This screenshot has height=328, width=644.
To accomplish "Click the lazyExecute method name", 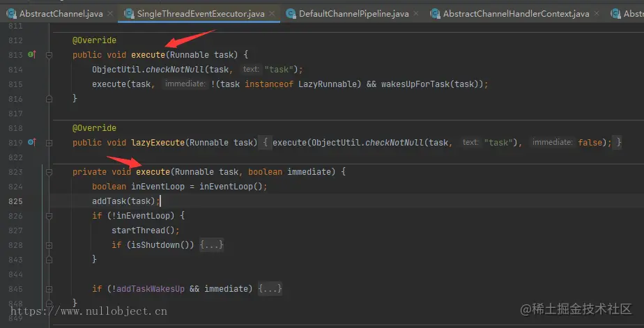I will (158, 143).
